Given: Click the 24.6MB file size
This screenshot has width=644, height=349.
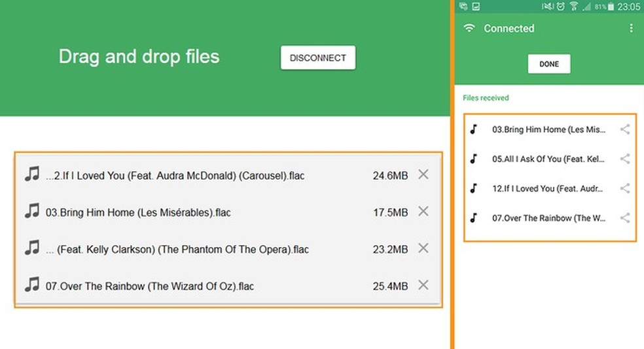Looking at the screenshot, I should (x=390, y=176).
